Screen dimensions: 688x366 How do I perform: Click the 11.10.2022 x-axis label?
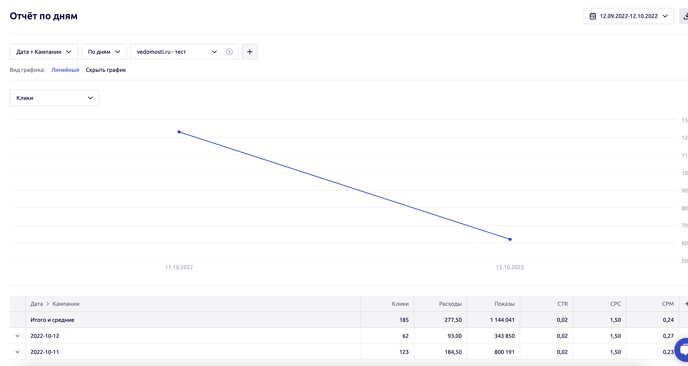(x=179, y=267)
